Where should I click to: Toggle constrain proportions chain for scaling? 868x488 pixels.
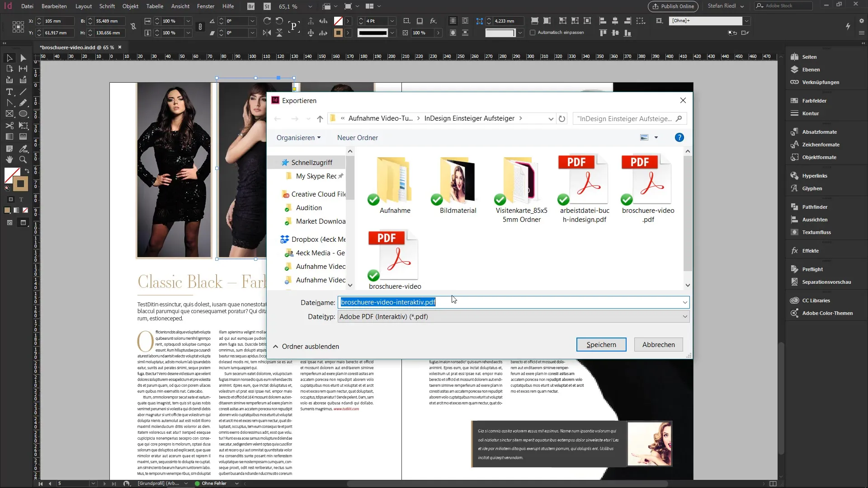coord(200,27)
